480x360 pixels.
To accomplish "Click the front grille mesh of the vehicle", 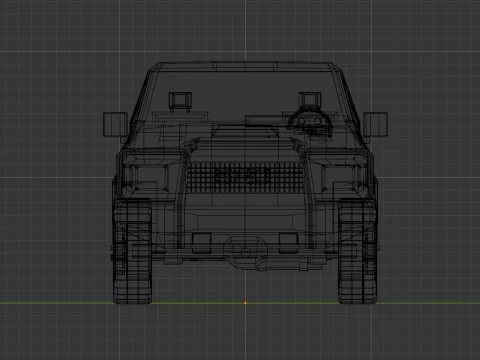I will click(x=245, y=177).
